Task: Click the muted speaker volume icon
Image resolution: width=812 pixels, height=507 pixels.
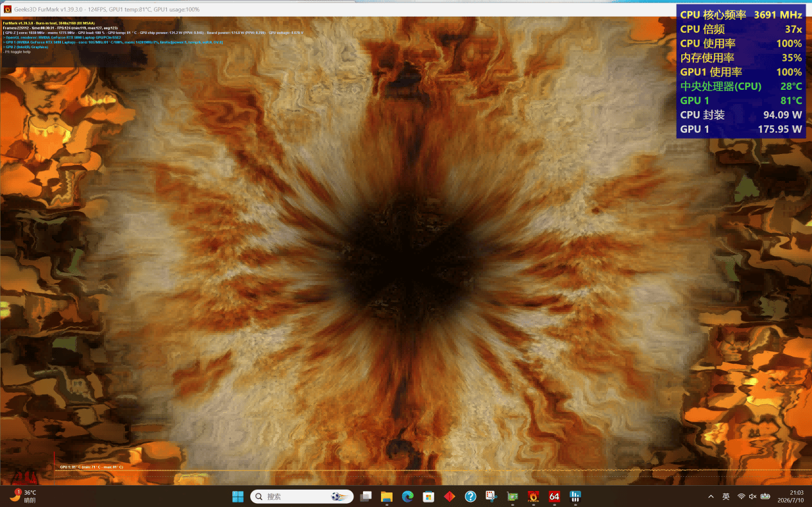Action: click(752, 497)
